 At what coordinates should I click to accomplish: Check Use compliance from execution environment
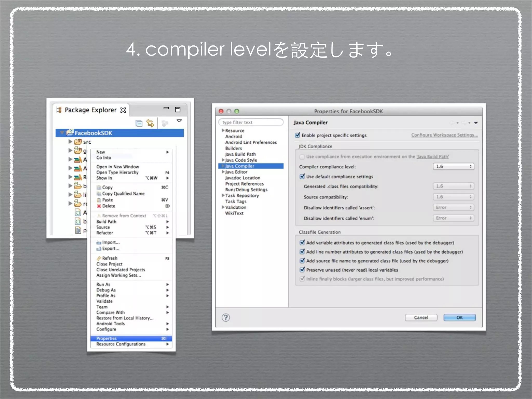click(302, 157)
